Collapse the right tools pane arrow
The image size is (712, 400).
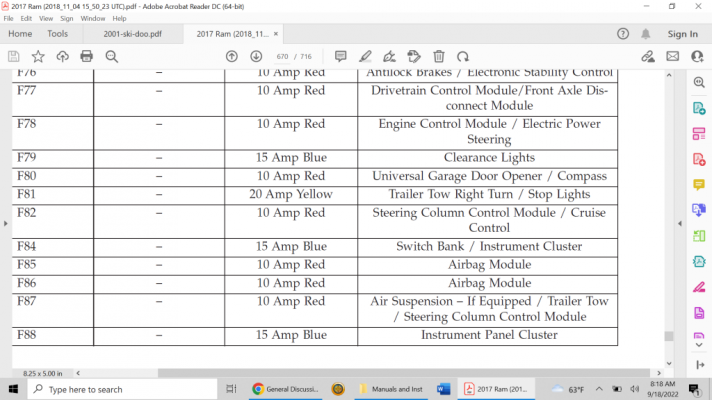click(x=680, y=223)
